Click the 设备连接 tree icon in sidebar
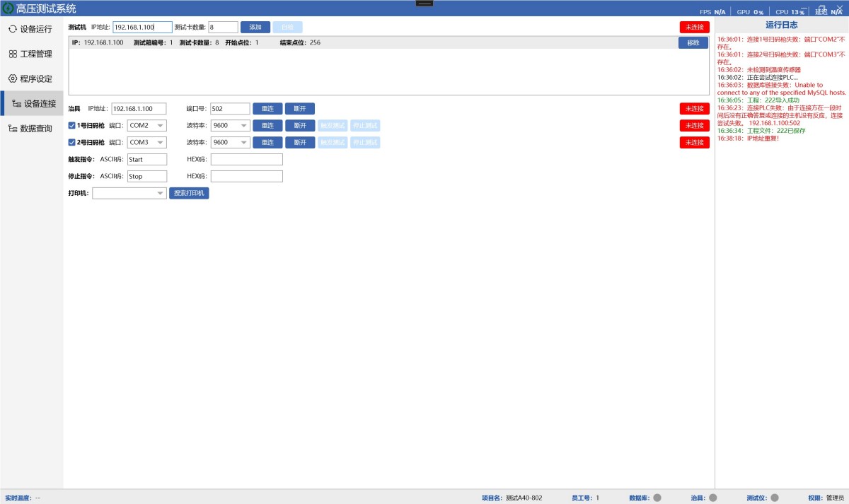 (x=16, y=103)
